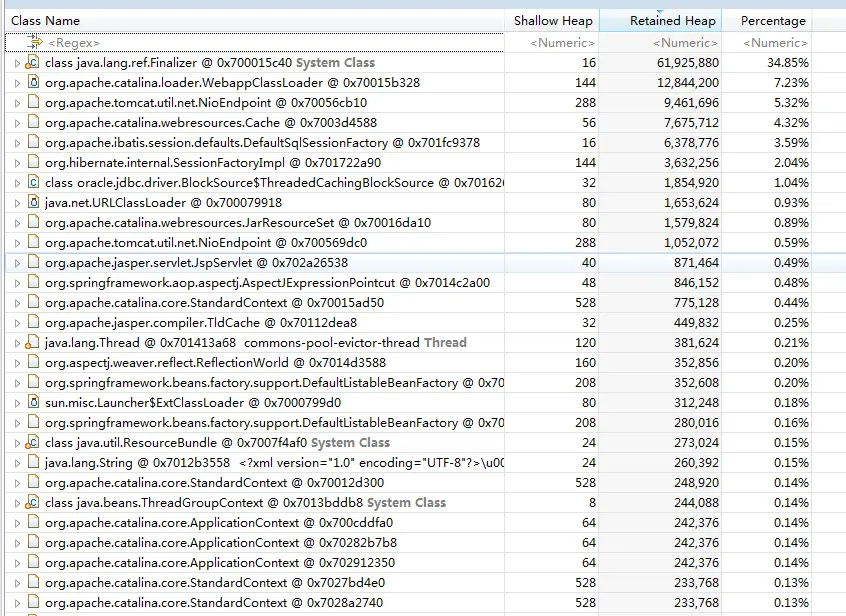This screenshot has height=616, width=846.
Task: Click the SessionFactoryImpl object icon
Action: pyautogui.click(x=33, y=162)
